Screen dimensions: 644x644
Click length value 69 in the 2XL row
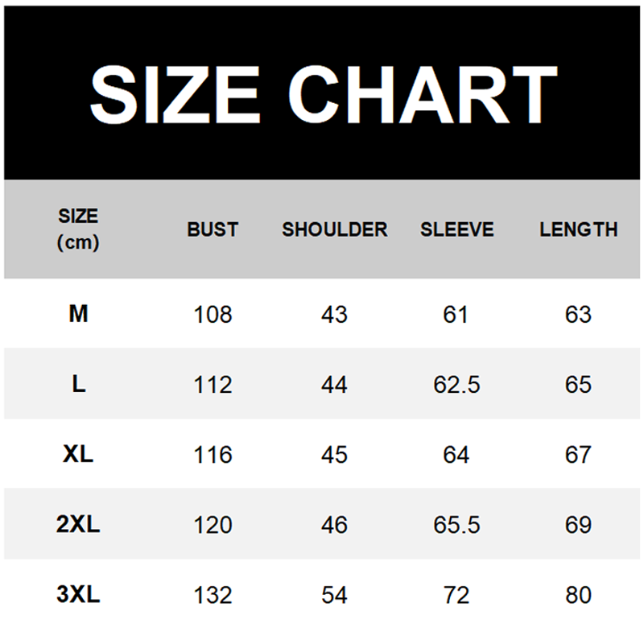point(578,525)
